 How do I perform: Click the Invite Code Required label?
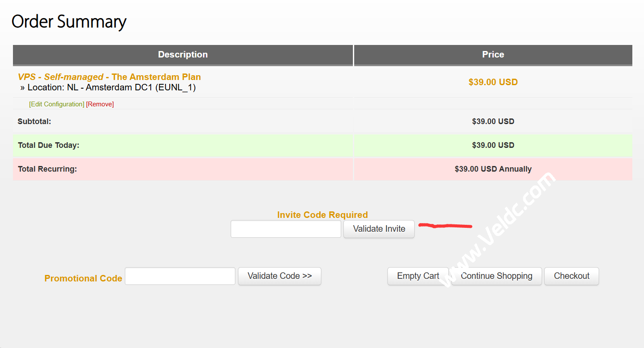[322, 215]
